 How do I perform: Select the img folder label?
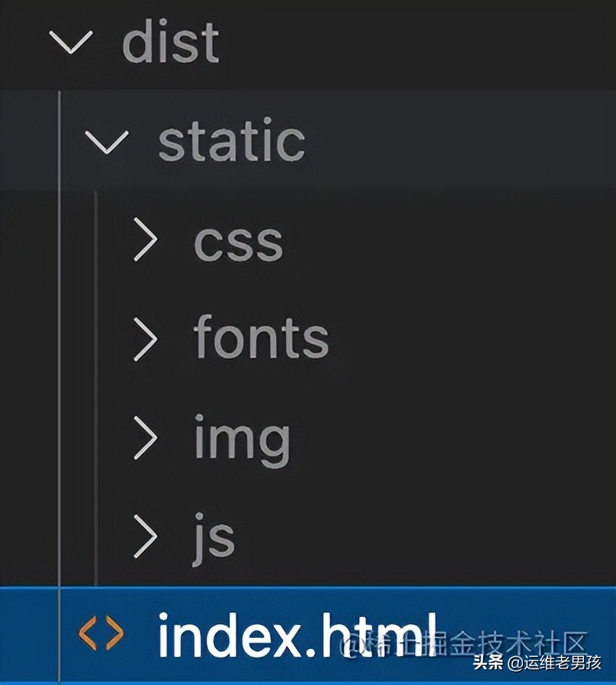pyautogui.click(x=242, y=439)
